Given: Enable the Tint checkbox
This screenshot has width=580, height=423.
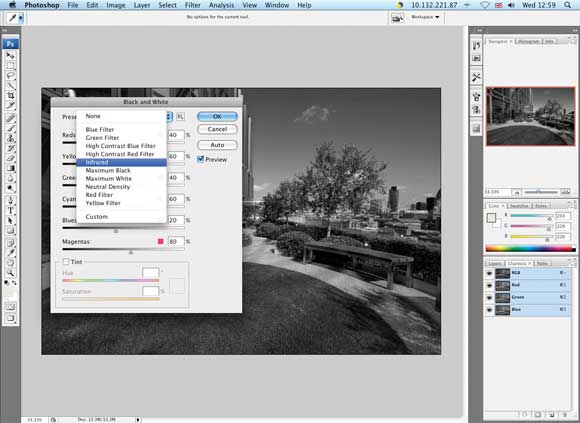Looking at the screenshot, I should [x=66, y=262].
